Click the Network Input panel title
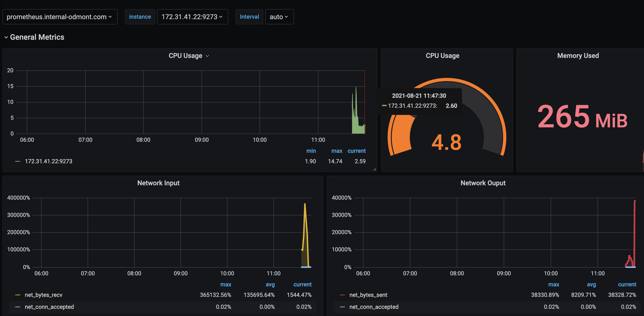The height and width of the screenshot is (316, 644). (x=158, y=183)
